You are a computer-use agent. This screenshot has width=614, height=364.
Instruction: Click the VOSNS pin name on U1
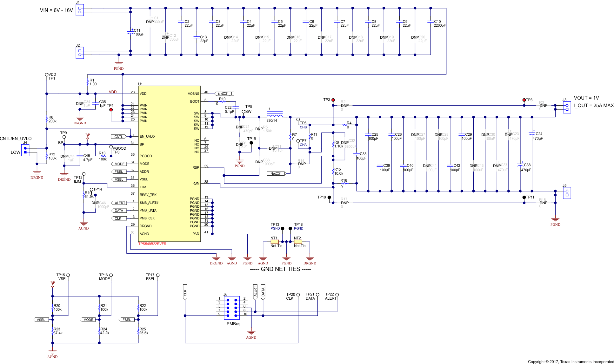point(193,94)
